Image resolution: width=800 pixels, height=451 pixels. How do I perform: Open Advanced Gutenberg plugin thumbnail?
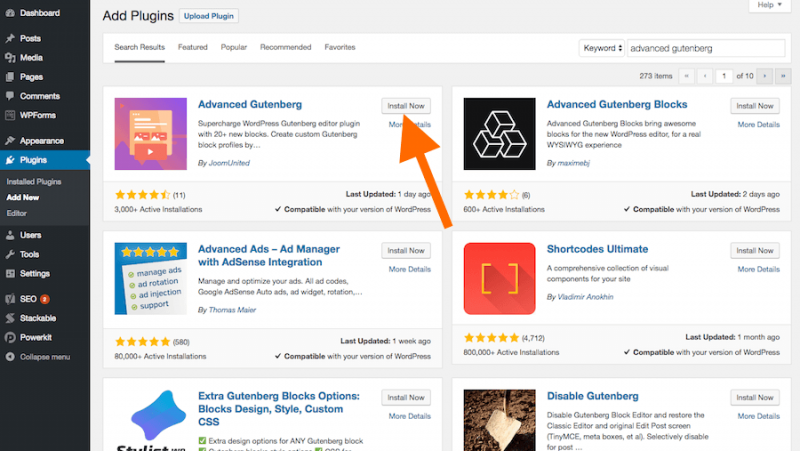click(151, 134)
